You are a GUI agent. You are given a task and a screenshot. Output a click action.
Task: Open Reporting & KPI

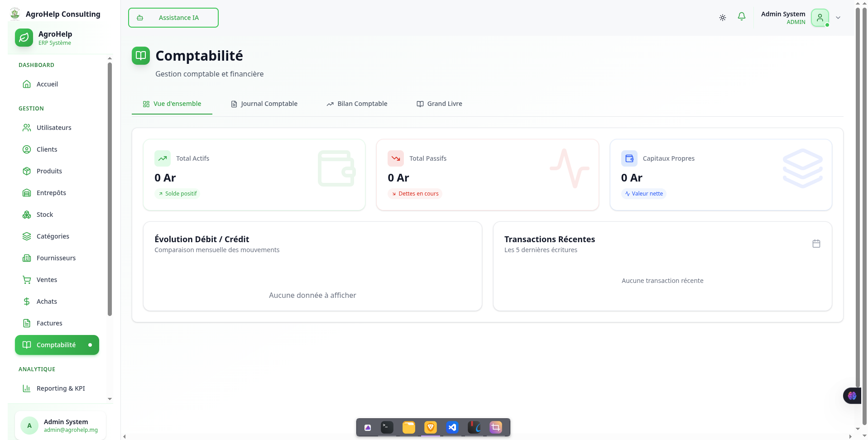61,388
